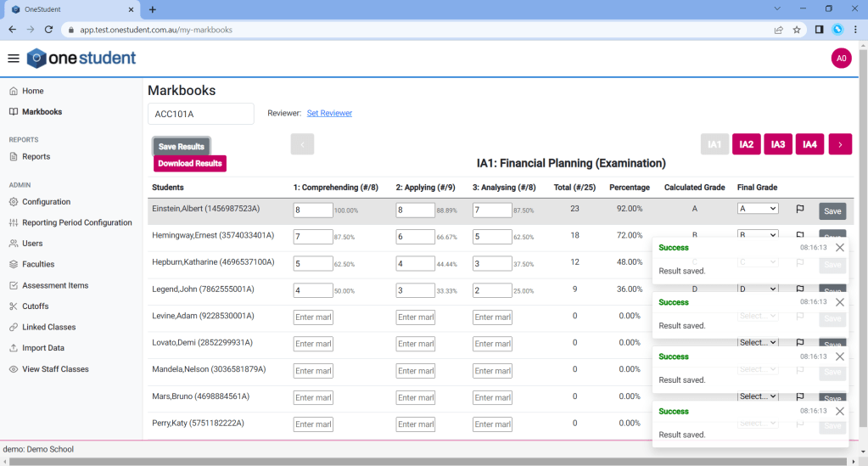Viewport: 868px width, 466px height.
Task: Bookmark this page using star icon
Action: 797,29
